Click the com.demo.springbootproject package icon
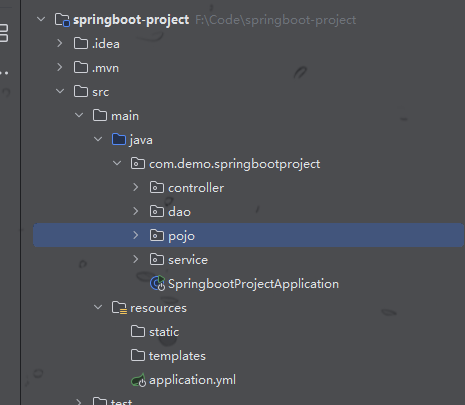 (138, 164)
